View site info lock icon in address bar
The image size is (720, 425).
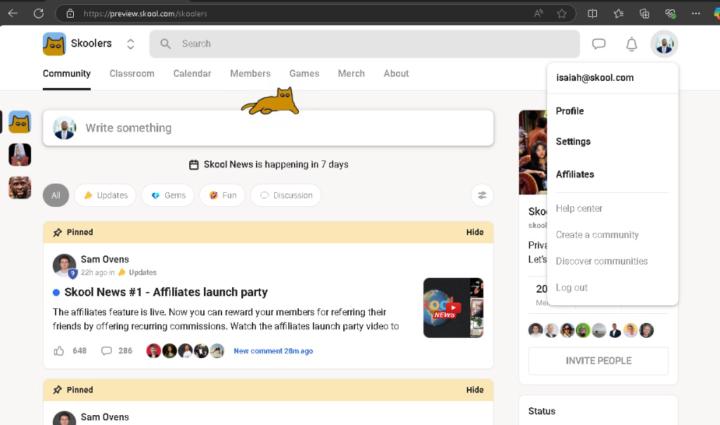[70, 13]
